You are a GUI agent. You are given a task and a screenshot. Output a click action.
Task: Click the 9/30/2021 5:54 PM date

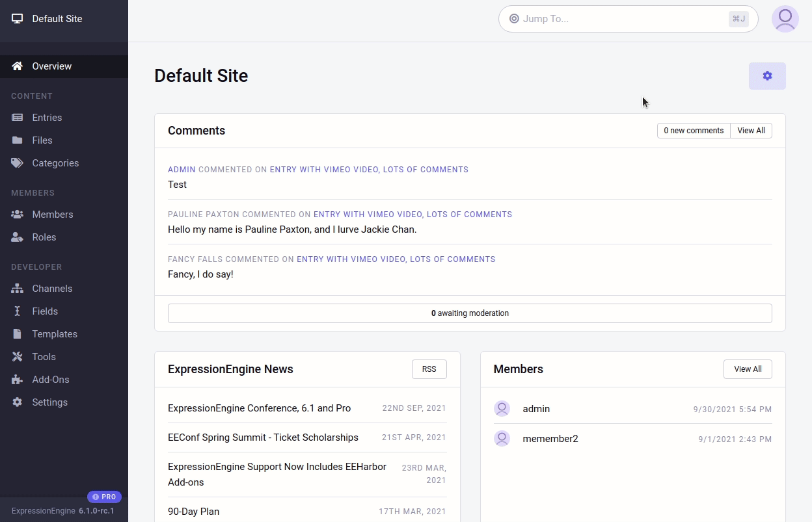[733, 410]
